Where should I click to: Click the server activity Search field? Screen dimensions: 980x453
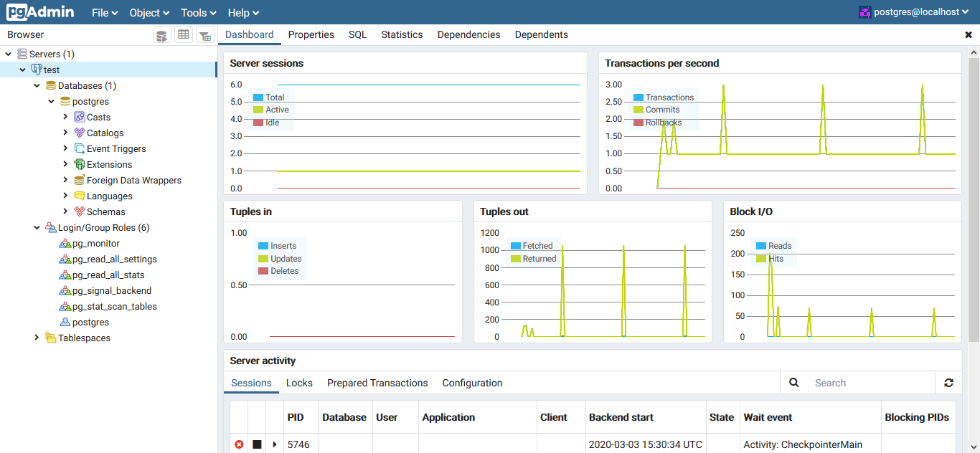(868, 383)
